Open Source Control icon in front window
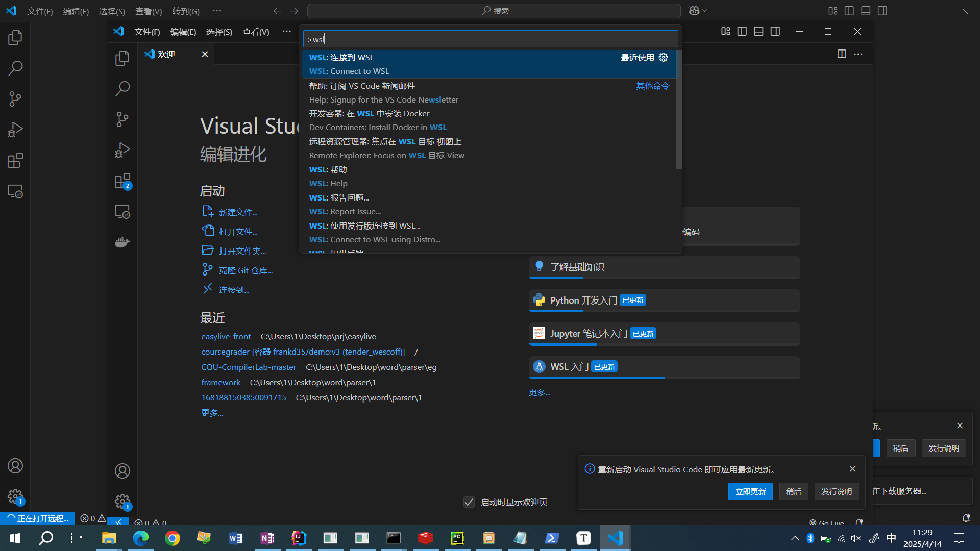Image resolution: width=980 pixels, height=551 pixels. click(x=122, y=119)
